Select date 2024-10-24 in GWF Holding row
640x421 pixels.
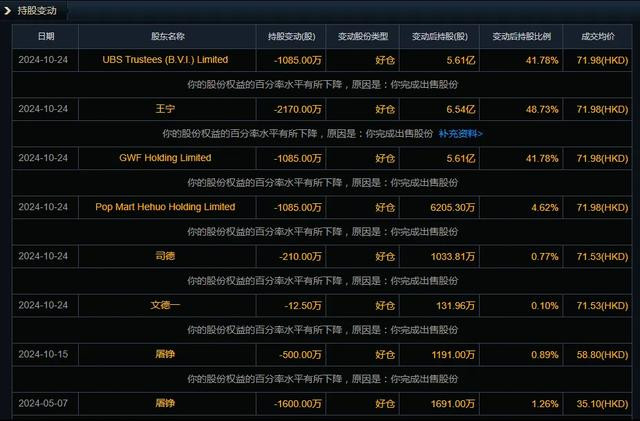(x=43, y=158)
